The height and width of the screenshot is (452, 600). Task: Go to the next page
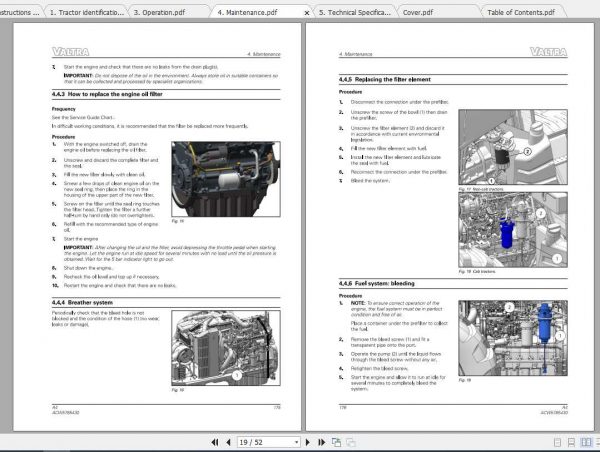(308, 442)
